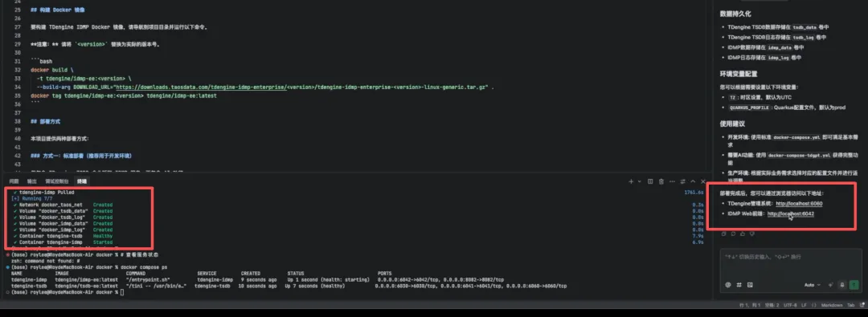The width and height of the screenshot is (868, 317).
Task: Add a new terminal with the plus icon
Action: [631, 181]
